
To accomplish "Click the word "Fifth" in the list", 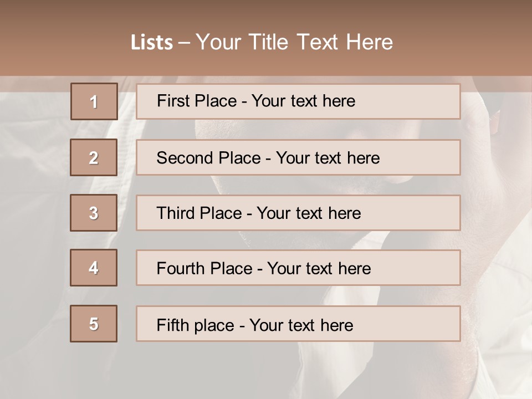I will tap(172, 325).
